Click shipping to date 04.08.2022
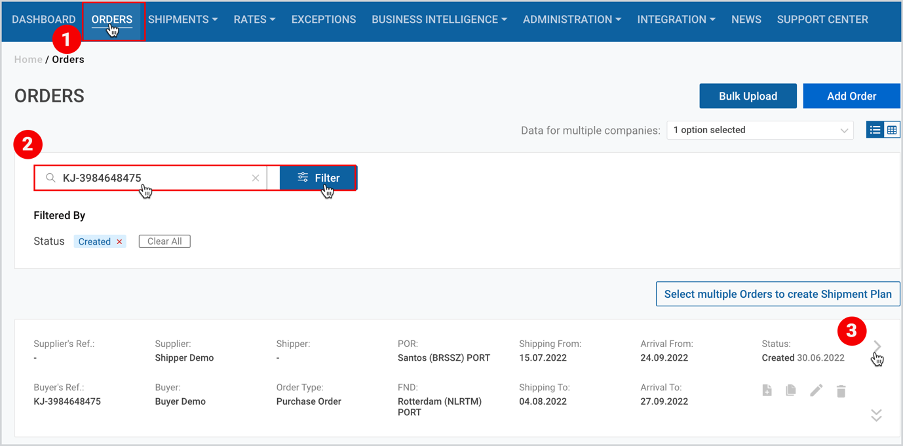This screenshot has height=446, width=904. point(543,401)
